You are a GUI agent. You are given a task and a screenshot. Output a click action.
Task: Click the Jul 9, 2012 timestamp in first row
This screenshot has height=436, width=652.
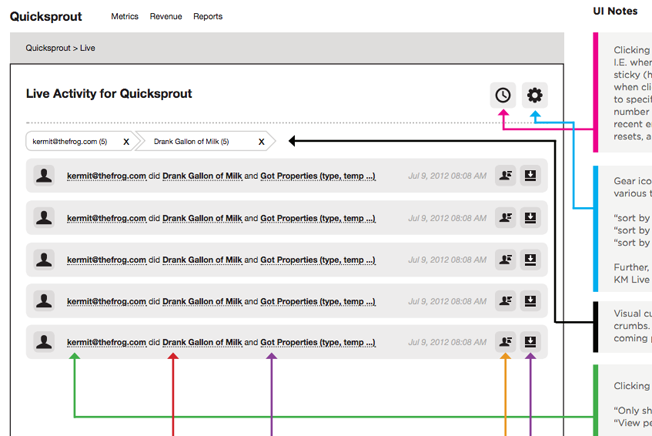pos(447,176)
